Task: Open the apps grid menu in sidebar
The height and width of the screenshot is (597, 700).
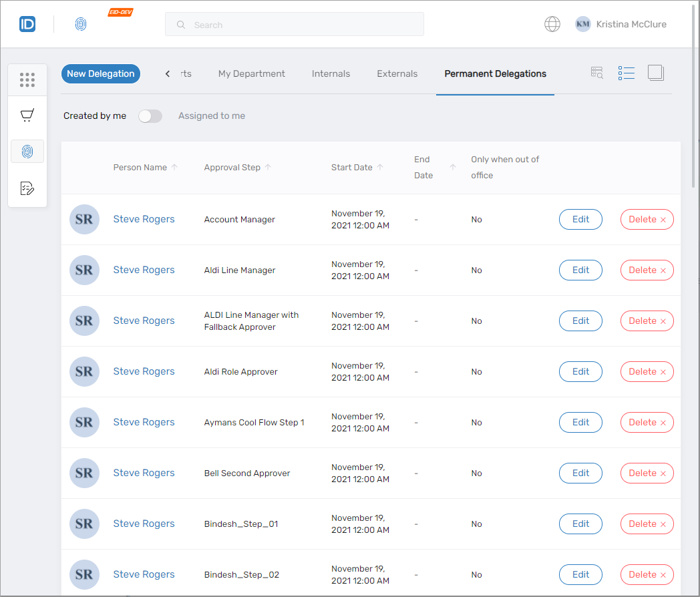Action: pos(27,79)
